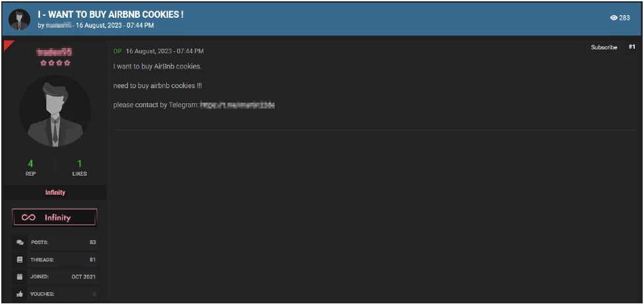Click the red corner flag on user panel
Image resolution: width=644 pixels, height=304 pixels.
click(8, 44)
